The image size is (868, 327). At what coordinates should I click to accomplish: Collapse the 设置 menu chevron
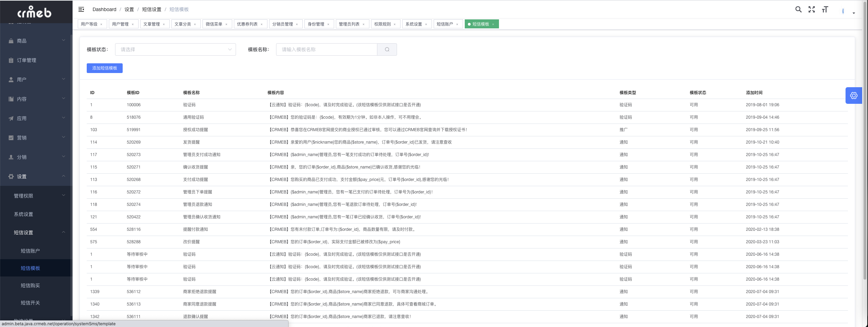64,176
